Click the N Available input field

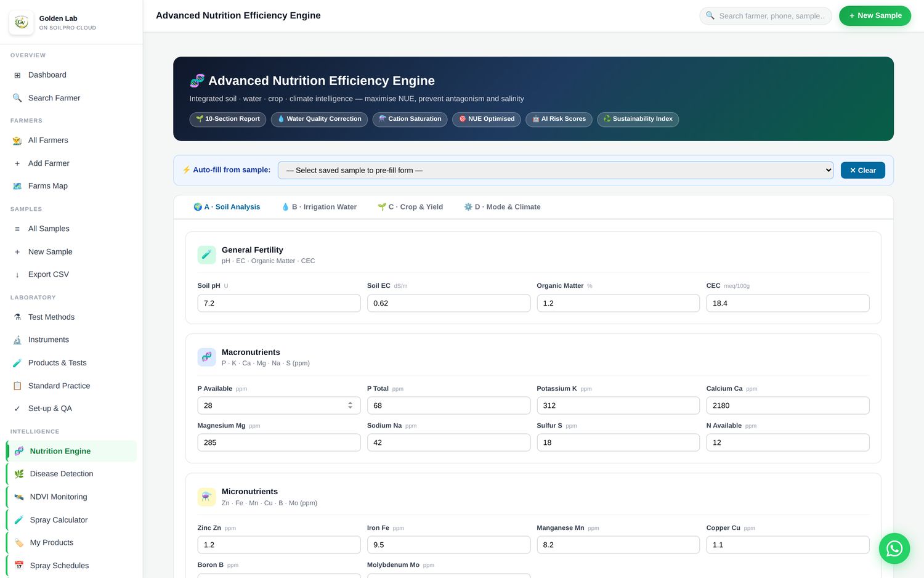[788, 442]
